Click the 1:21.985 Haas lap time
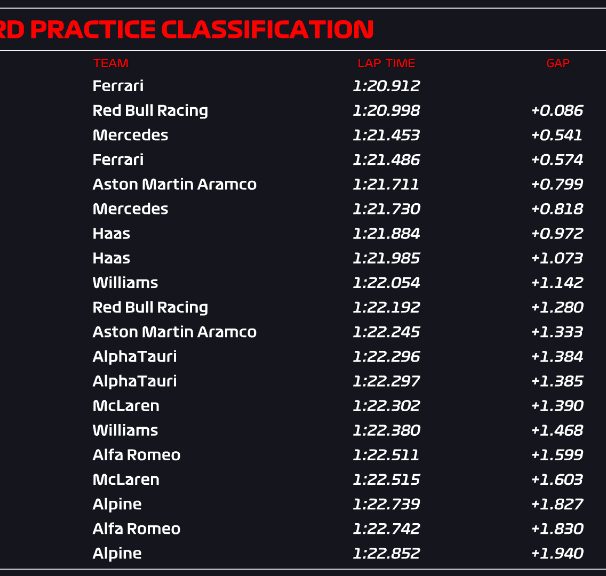 [386, 258]
